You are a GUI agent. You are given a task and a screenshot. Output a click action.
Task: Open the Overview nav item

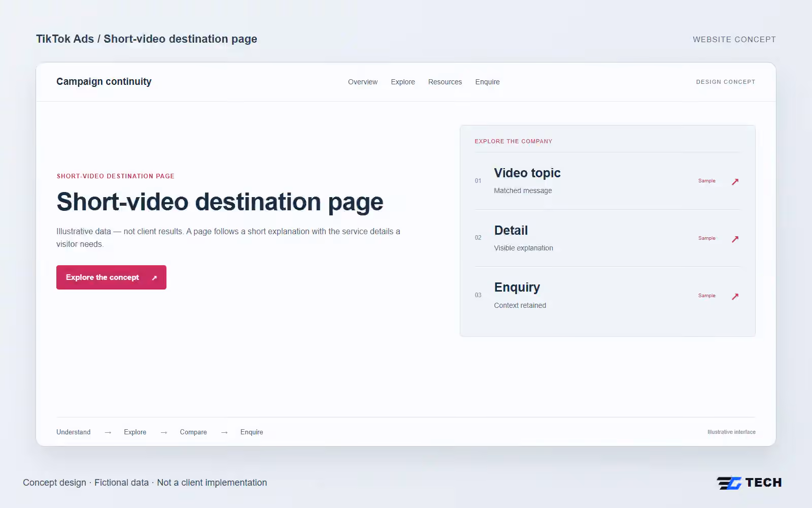tap(362, 82)
